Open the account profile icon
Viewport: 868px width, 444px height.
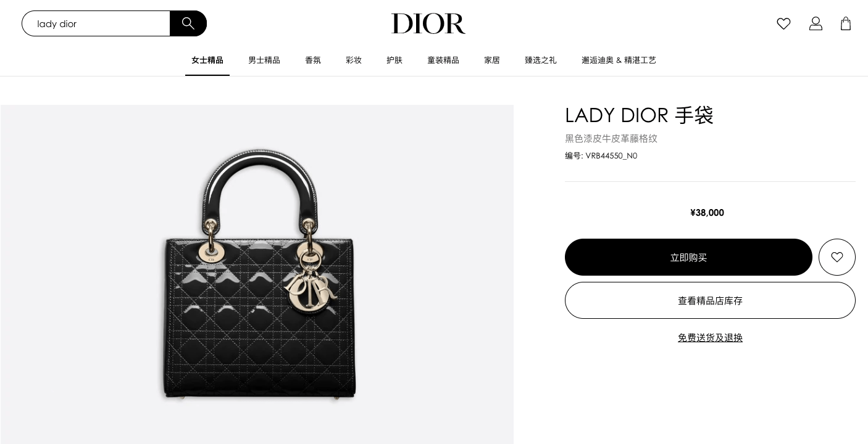click(x=816, y=23)
